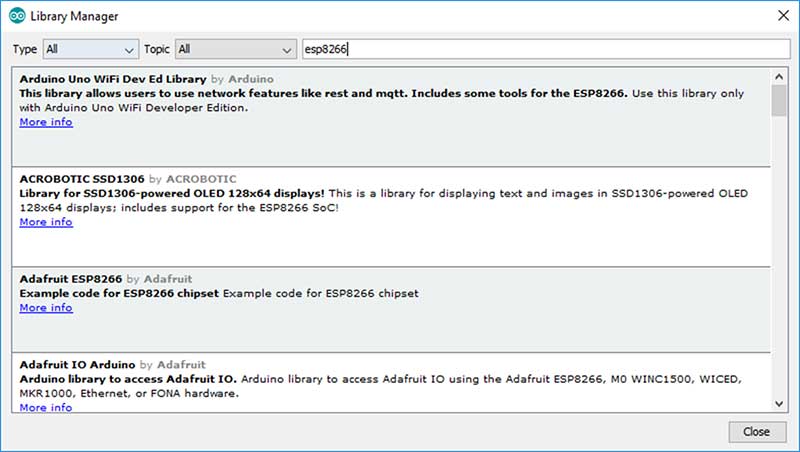Open More info link for Adafruit ESP8266
This screenshot has width=800, height=452.
[46, 308]
